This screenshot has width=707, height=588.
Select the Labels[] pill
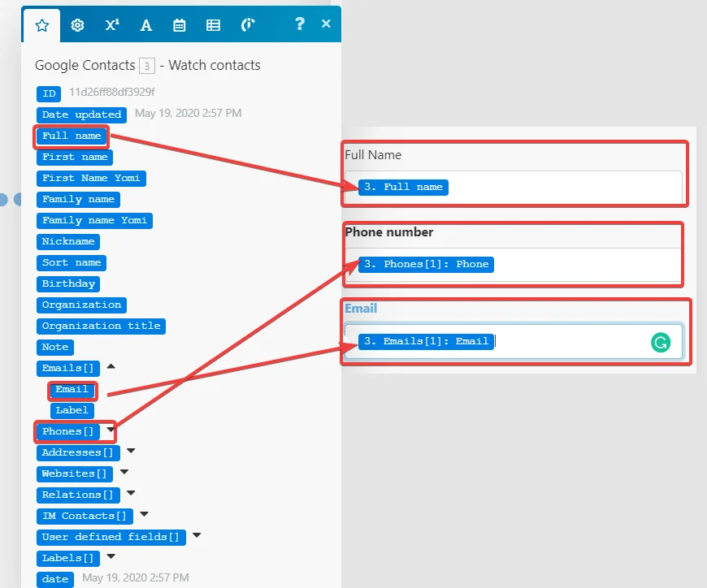tap(68, 559)
